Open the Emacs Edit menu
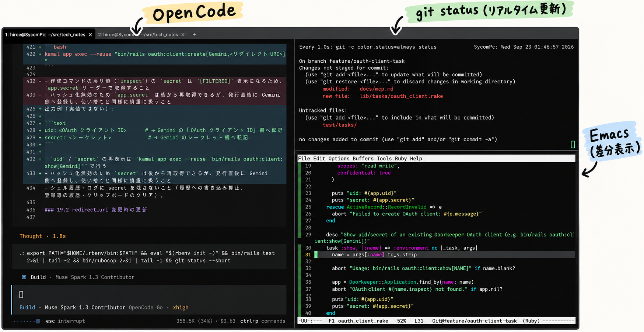 [x=319, y=159]
